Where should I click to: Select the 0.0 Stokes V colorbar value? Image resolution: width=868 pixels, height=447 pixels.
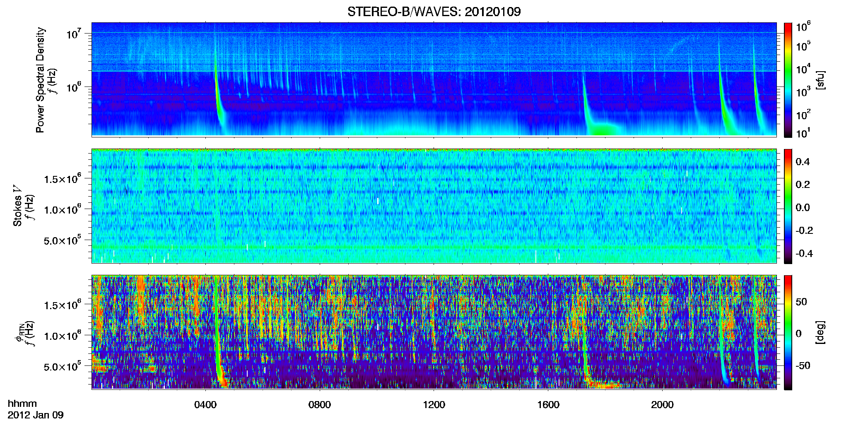pos(803,207)
